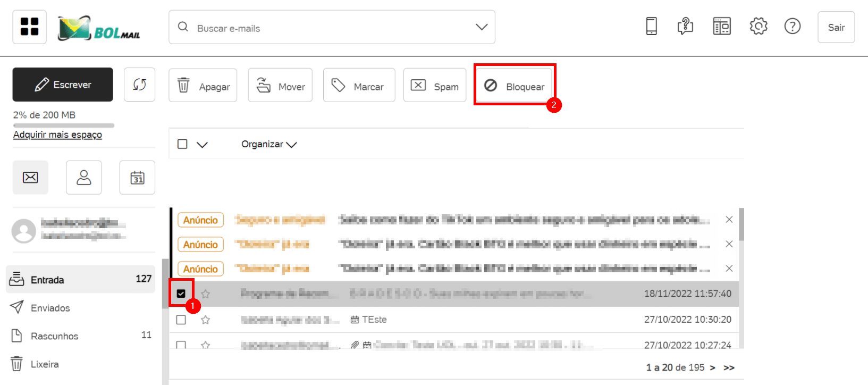
Task: Dismiss the second Anúncio ad row
Action: 729,244
